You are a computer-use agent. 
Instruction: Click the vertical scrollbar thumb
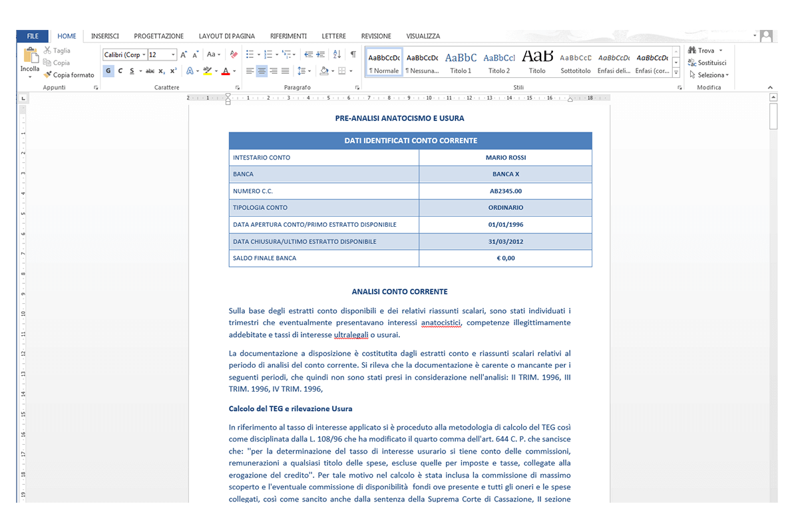773,116
